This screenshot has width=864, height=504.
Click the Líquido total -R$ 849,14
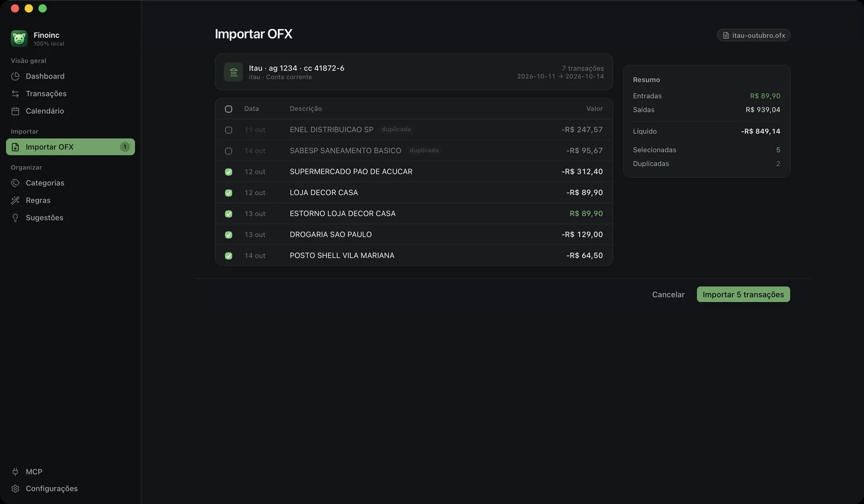pyautogui.click(x=760, y=131)
